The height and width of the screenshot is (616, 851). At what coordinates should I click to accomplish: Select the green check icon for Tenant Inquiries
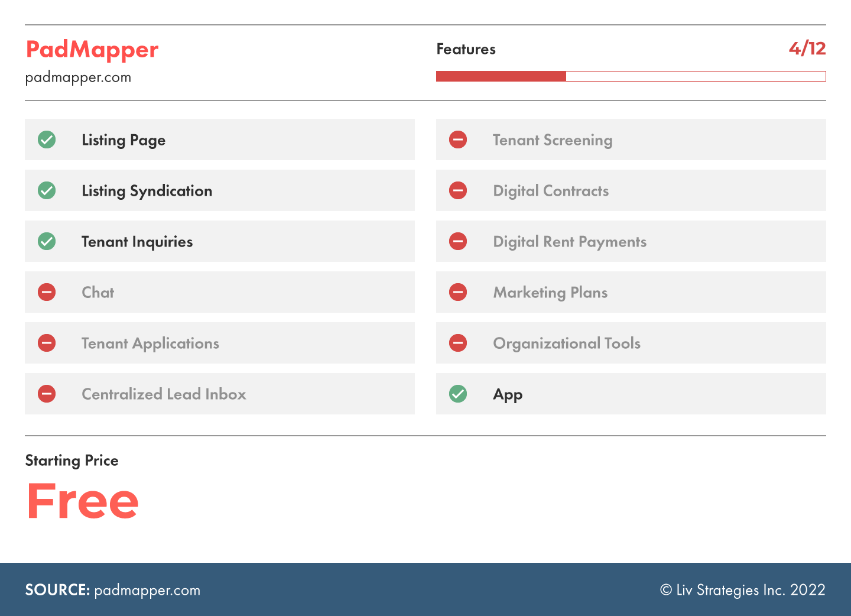(x=47, y=242)
